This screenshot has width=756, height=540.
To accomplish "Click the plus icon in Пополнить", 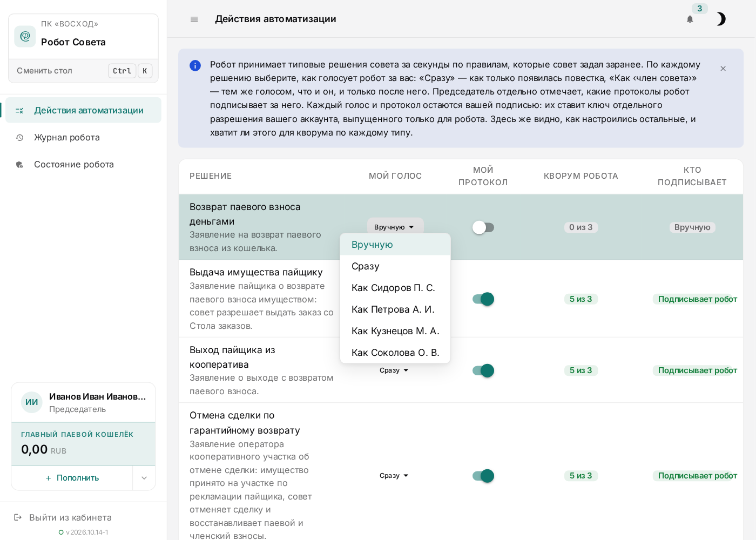I will 48,478.
